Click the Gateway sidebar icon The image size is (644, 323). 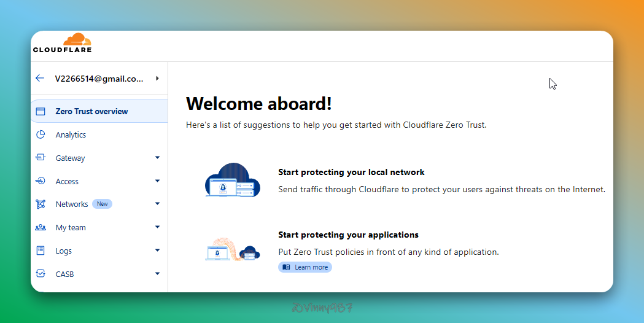(41, 158)
